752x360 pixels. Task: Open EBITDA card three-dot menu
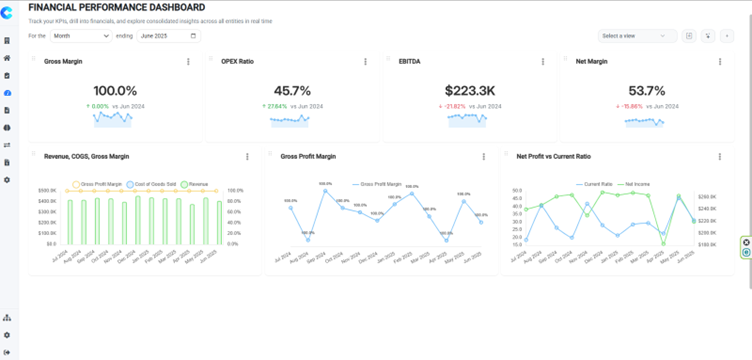click(543, 62)
